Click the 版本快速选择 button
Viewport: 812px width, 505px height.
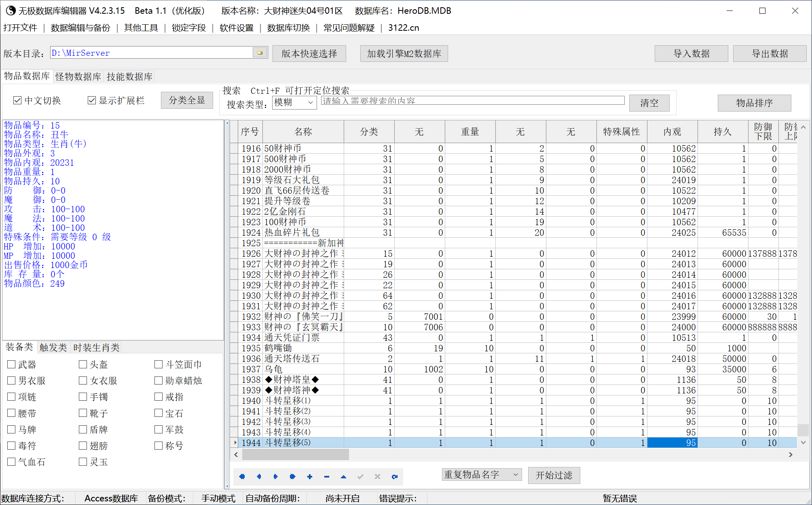[x=309, y=53]
